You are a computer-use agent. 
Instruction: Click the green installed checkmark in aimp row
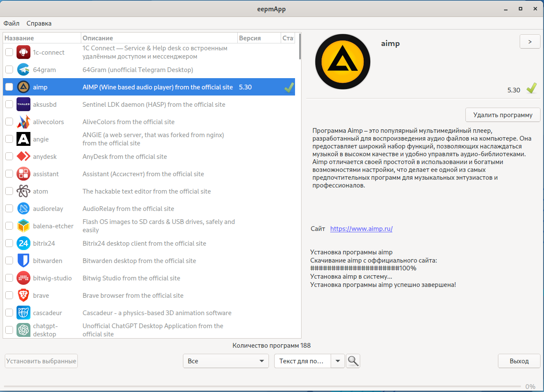[x=289, y=87]
